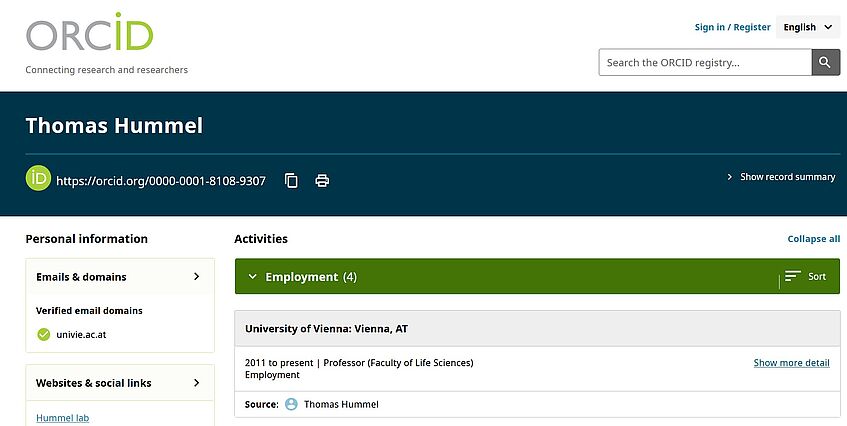Click the printer icon
Screen dimensions: 847x426
click(x=322, y=181)
